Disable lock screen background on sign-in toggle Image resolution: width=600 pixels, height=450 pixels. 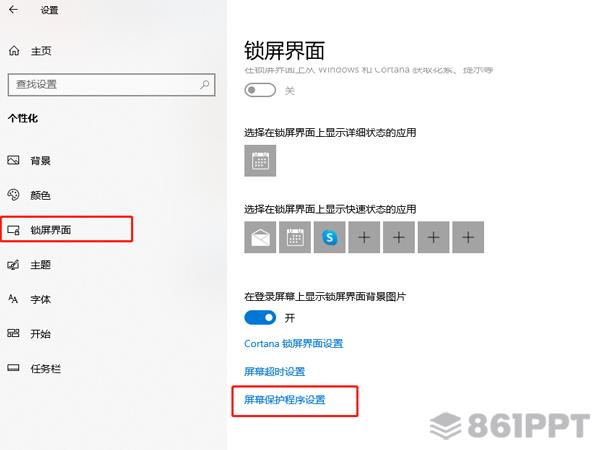pyautogui.click(x=260, y=318)
